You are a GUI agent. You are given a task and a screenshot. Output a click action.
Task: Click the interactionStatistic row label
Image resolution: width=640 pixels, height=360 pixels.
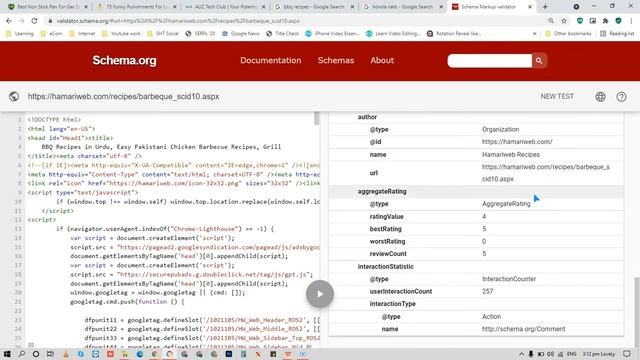click(386, 267)
